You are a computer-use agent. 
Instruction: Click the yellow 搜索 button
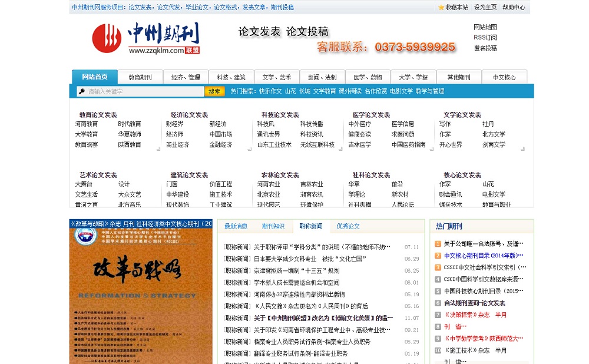tap(214, 91)
